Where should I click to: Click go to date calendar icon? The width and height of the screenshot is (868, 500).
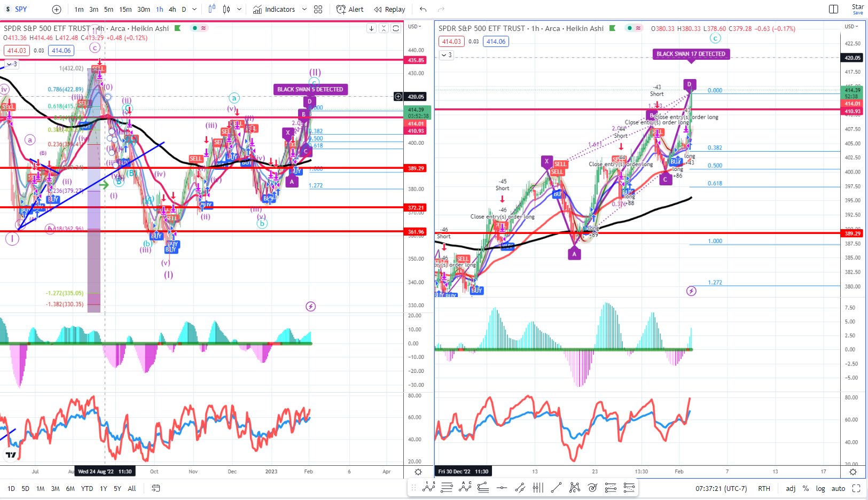155,488
